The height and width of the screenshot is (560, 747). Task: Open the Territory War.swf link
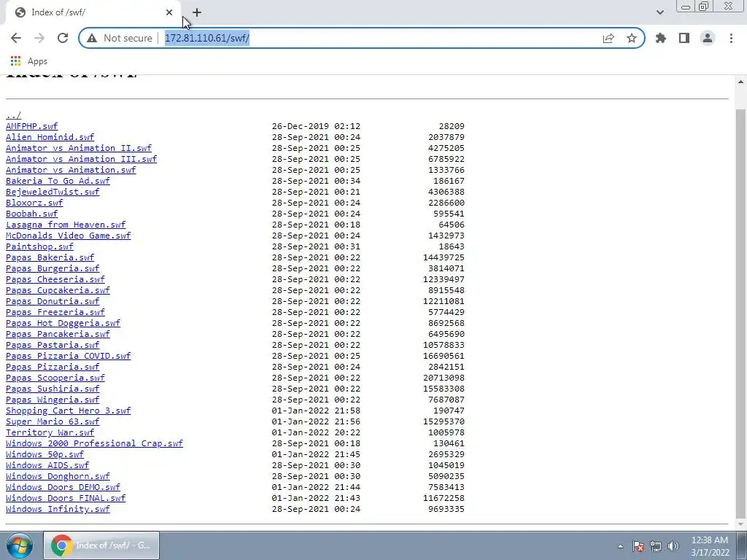(50, 433)
